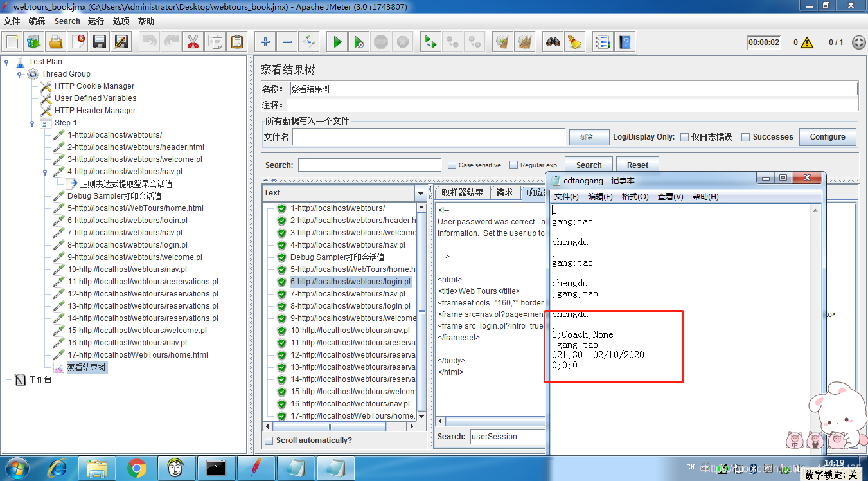868x481 pixels.
Task: Click the Reset button
Action: point(637,165)
